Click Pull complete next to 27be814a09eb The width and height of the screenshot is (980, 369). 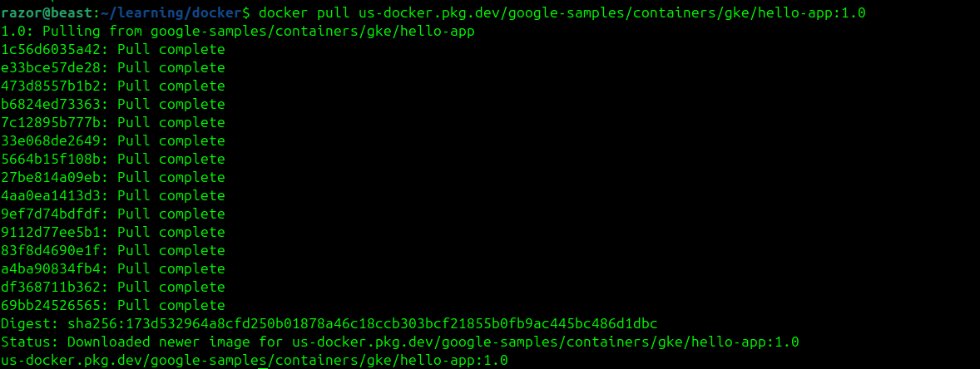pos(171,178)
